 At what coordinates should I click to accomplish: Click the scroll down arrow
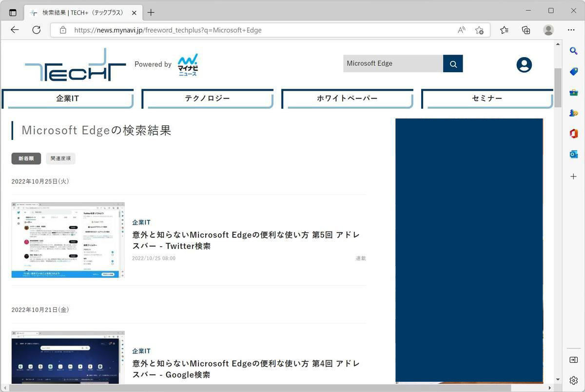click(x=558, y=379)
